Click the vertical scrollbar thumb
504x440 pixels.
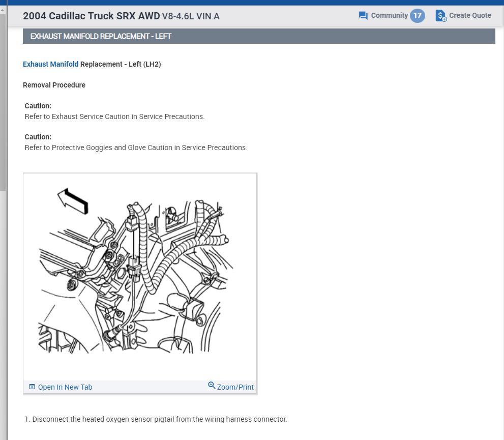coord(3,102)
